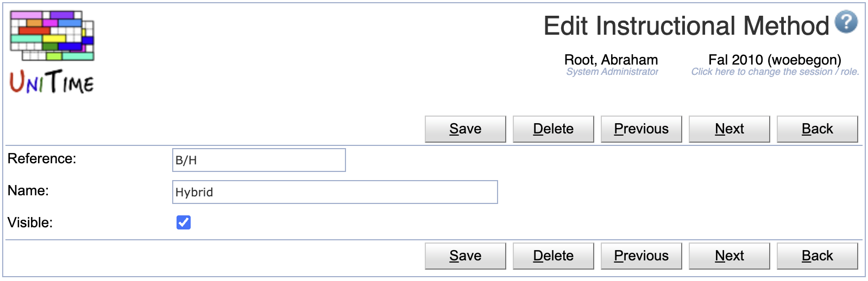The height and width of the screenshot is (281, 868).
Task: Click the bottom Delete button
Action: point(553,256)
